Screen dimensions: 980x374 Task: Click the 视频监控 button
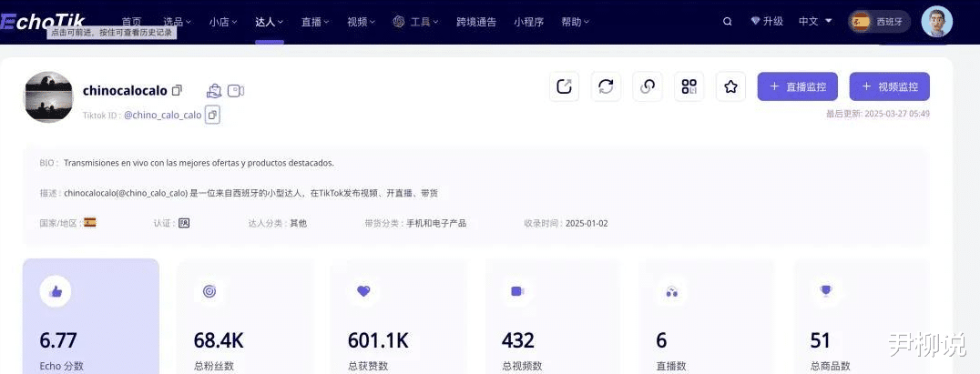point(889,86)
